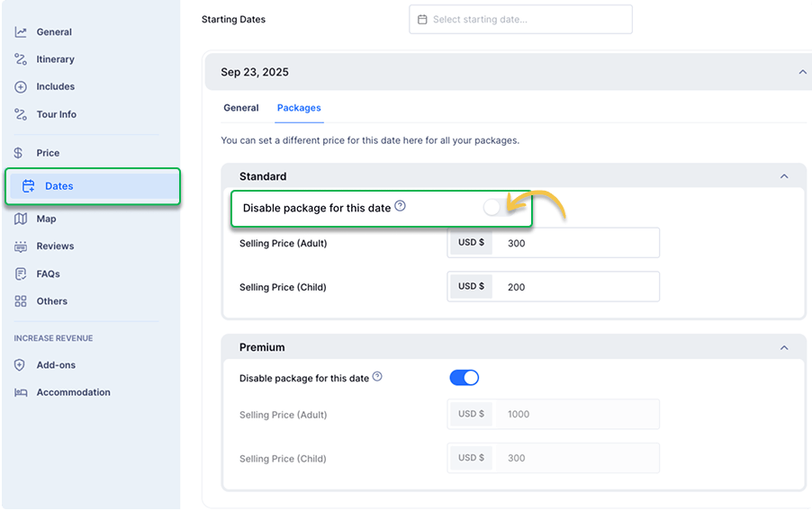Click the General chart icon in sidebar
This screenshot has height=511, width=812.
pos(21,32)
